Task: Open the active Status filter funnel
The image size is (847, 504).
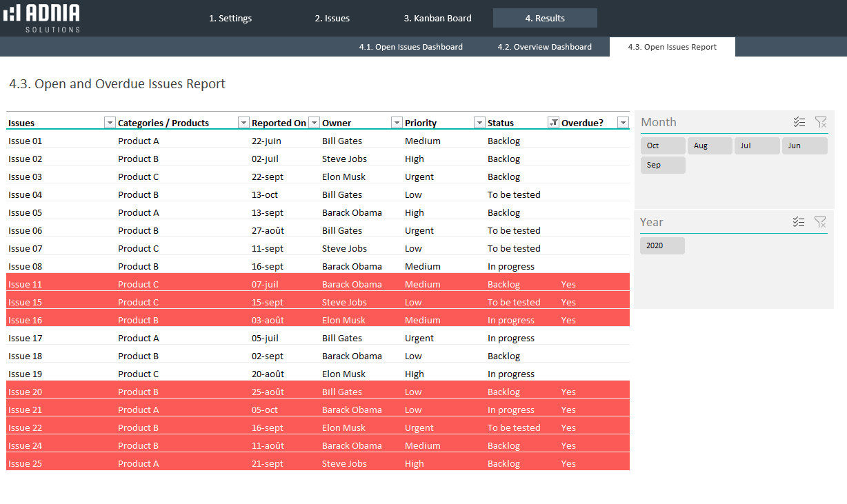Action: pos(552,122)
